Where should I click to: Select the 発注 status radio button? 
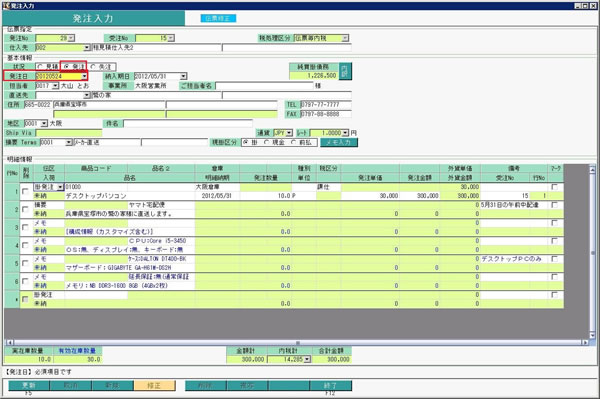67,67
